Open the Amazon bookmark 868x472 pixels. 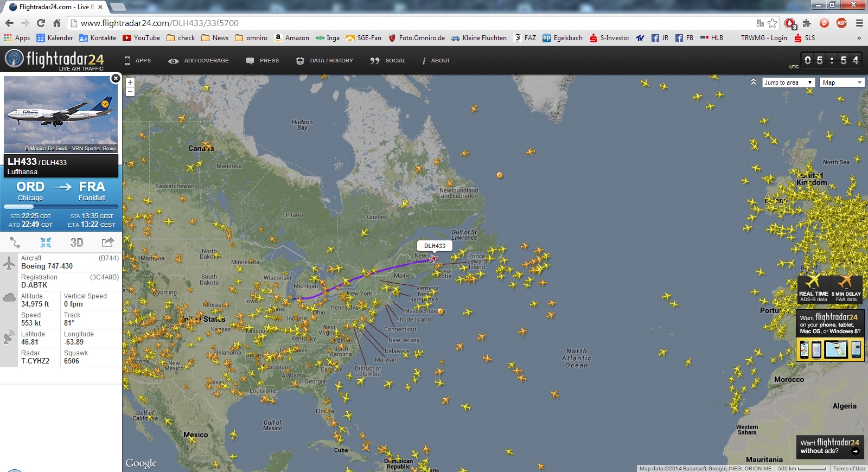click(291, 38)
